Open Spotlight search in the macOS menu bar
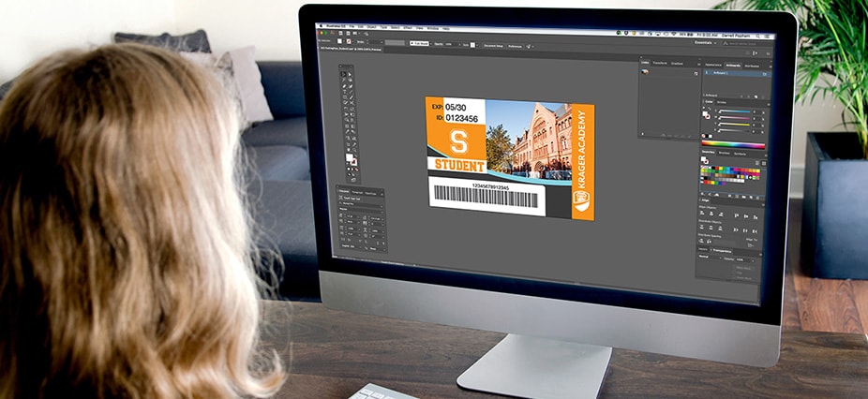 point(757,36)
